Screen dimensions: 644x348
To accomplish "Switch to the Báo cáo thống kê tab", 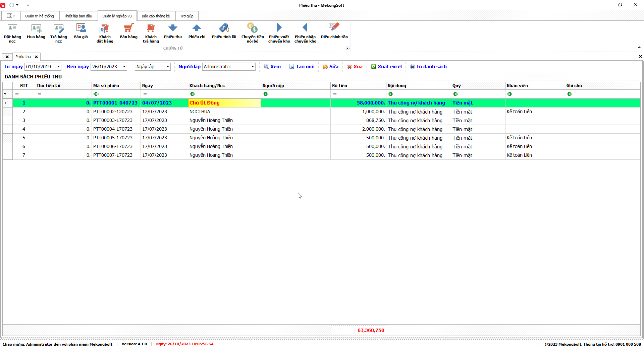I will pyautogui.click(x=156, y=16).
